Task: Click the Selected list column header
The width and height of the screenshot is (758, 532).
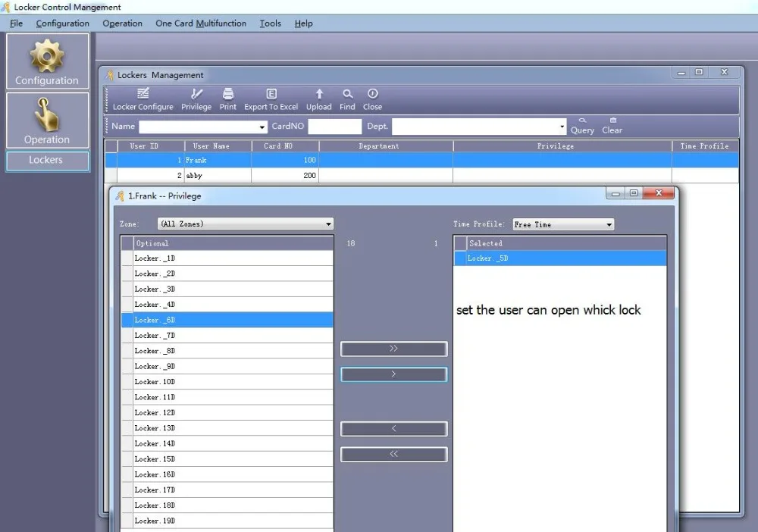Action: pos(566,243)
